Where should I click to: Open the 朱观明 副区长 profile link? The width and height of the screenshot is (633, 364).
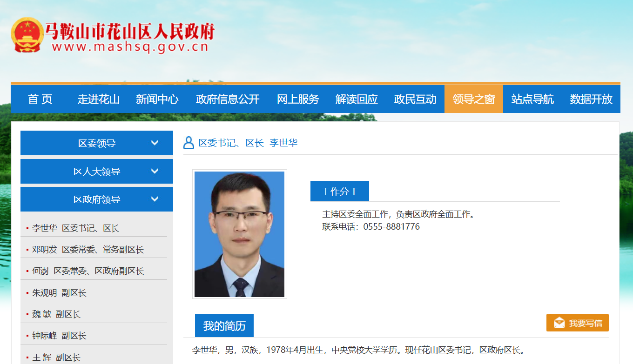coord(59,293)
